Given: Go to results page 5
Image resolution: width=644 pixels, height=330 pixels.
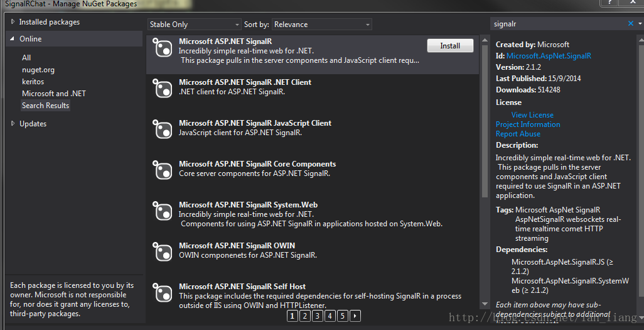Looking at the screenshot, I should 342,316.
